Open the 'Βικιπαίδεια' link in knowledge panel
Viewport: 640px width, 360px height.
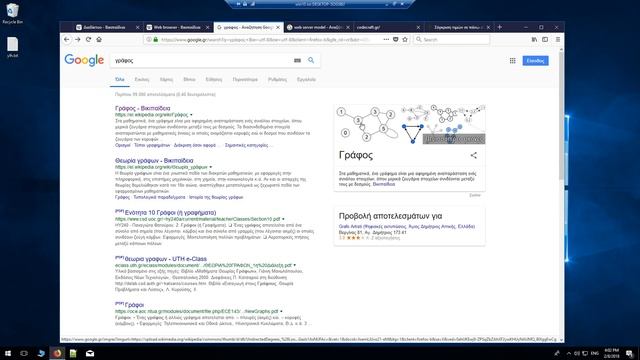pos(384,184)
